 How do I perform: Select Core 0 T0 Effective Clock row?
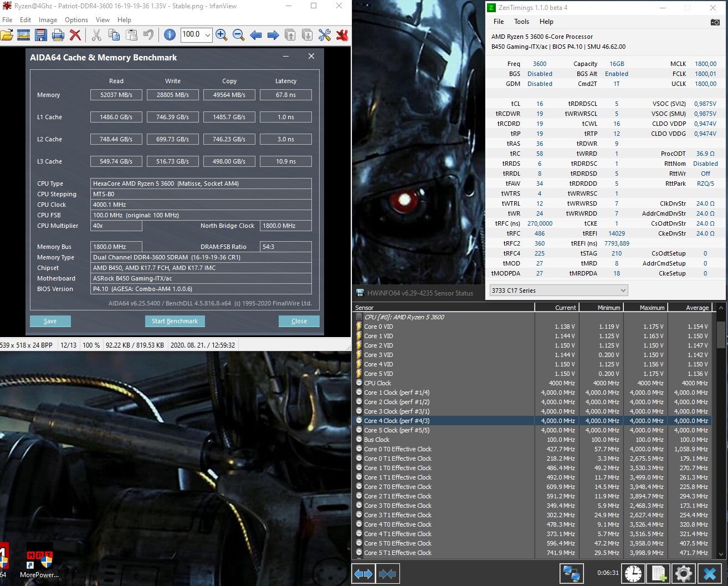(532, 449)
